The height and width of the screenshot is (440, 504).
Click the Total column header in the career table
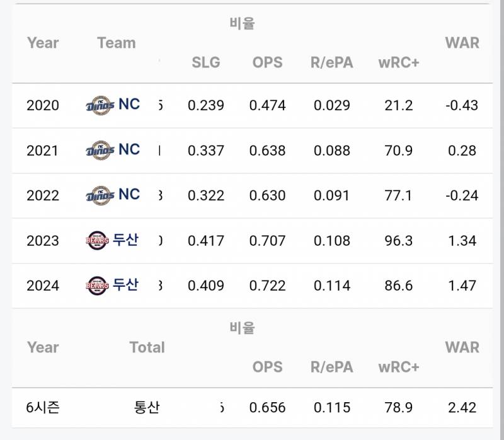coord(147,347)
